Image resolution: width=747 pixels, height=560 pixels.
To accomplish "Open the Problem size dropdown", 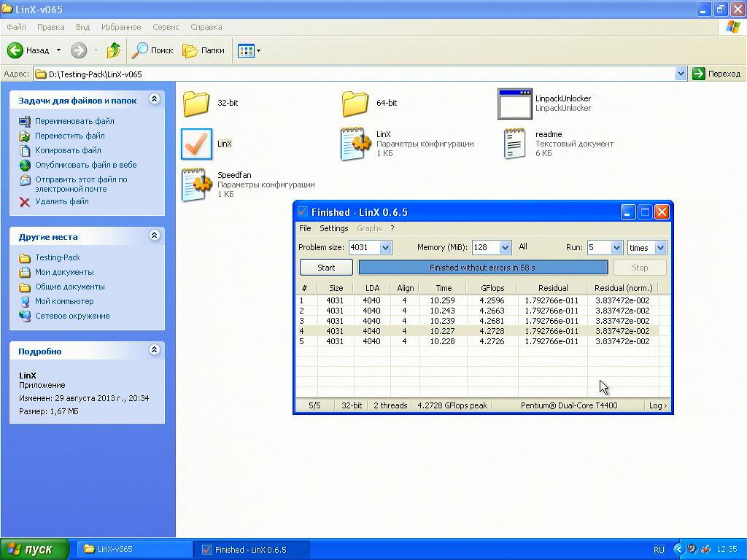I will (x=385, y=248).
